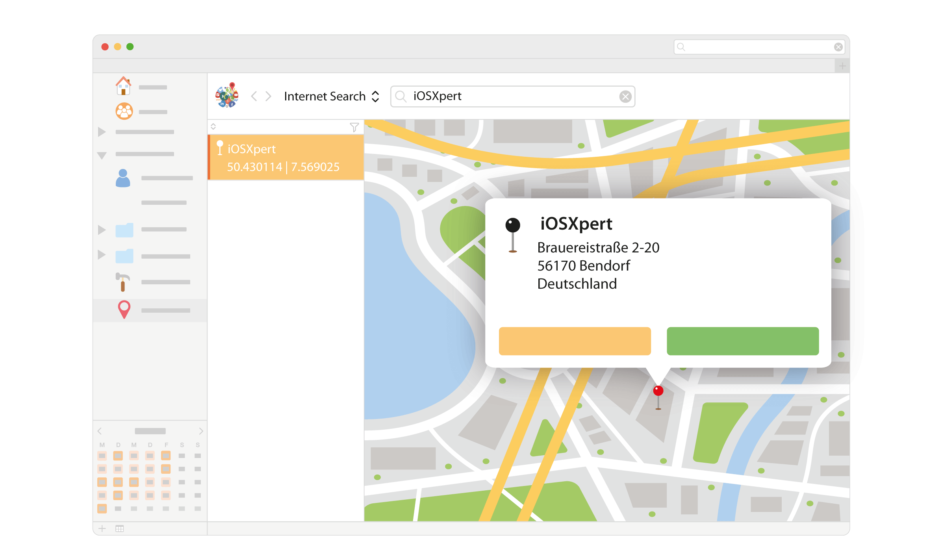Image resolution: width=942 pixels, height=560 pixels.
Task: Add new tab with plus button
Action: coord(842,66)
